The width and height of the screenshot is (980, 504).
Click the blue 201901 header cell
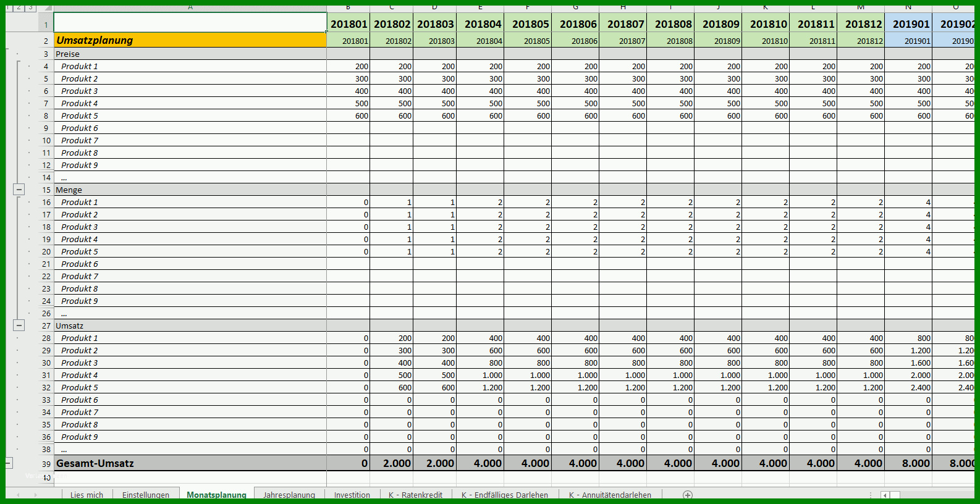coord(908,23)
